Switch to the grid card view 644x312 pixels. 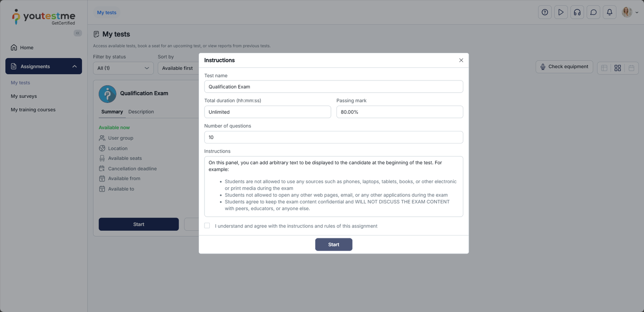[617, 68]
